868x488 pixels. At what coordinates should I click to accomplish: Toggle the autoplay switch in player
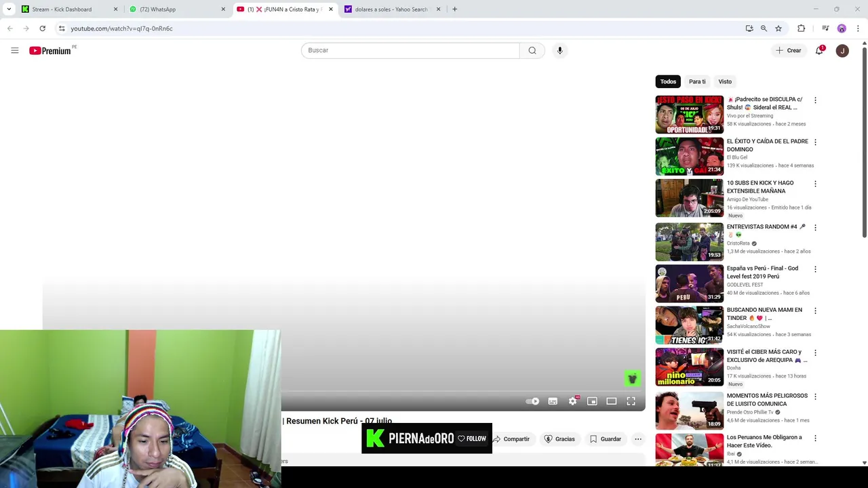click(x=533, y=401)
